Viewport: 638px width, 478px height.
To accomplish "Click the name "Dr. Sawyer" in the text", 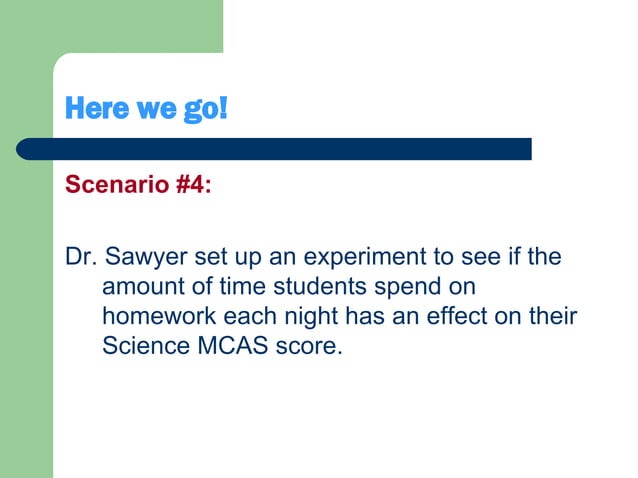I will point(126,257).
